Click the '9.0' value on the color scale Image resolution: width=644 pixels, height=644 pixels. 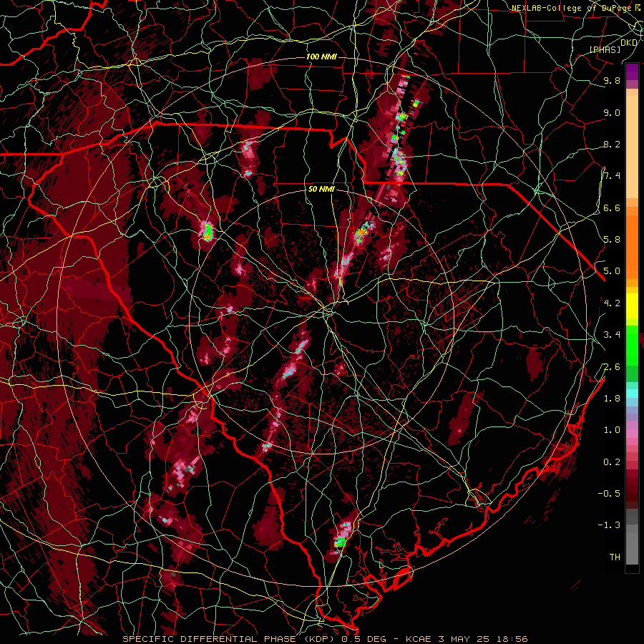[612, 112]
